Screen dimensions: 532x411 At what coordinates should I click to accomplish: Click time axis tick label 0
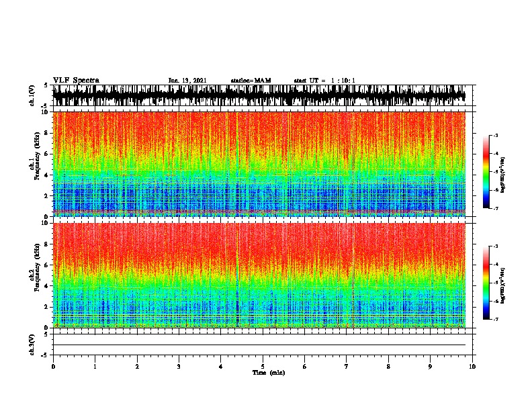coord(53,367)
